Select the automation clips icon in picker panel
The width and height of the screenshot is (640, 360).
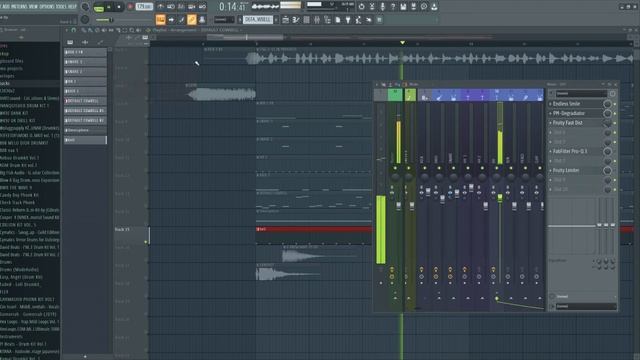(x=100, y=42)
